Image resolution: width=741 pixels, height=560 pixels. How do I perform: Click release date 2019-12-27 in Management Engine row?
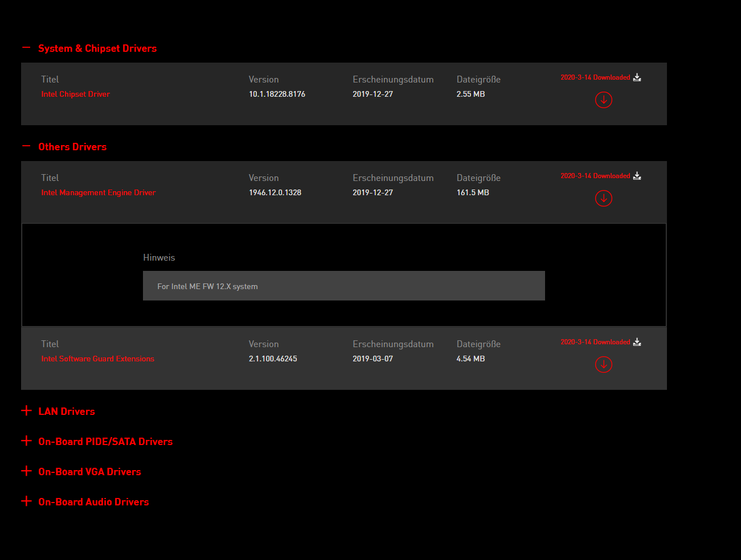click(x=372, y=192)
